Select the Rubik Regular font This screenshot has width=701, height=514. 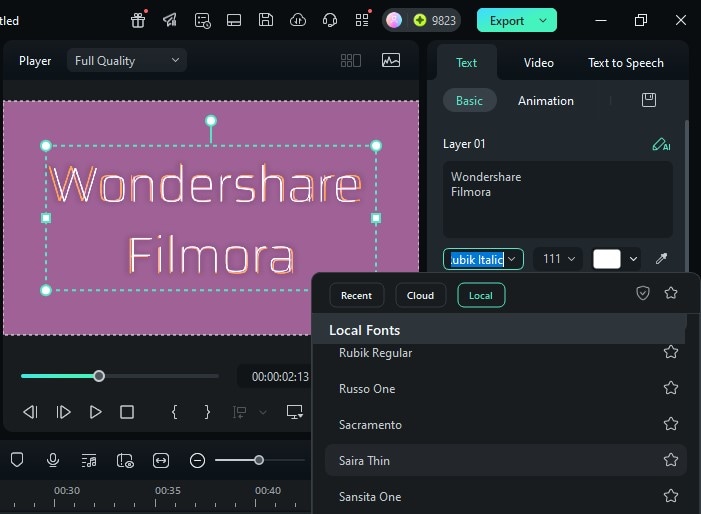point(505,353)
